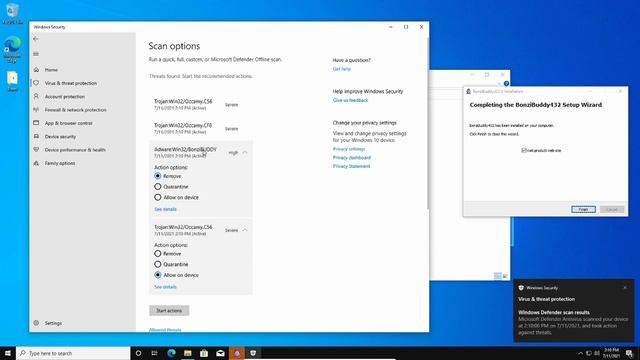Select the Microsoft Edge desktop shortcut

[12, 49]
